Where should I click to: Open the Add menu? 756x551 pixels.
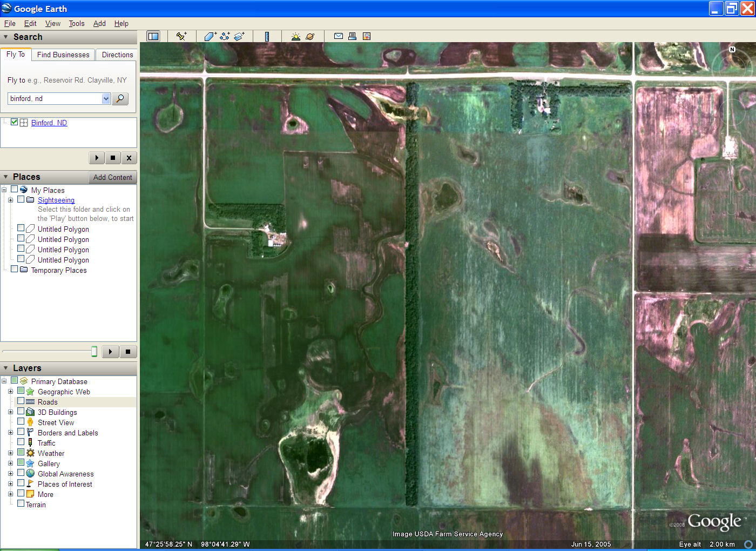click(x=99, y=23)
